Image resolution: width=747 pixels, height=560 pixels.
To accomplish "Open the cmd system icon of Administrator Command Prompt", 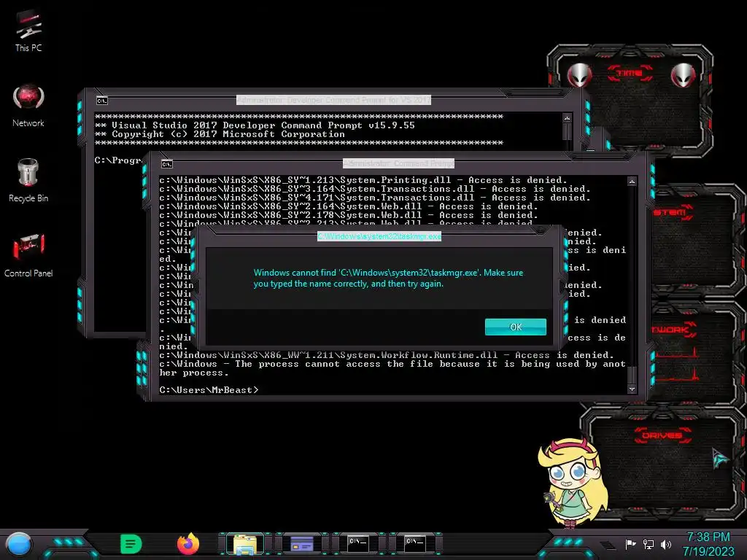I will point(167,164).
